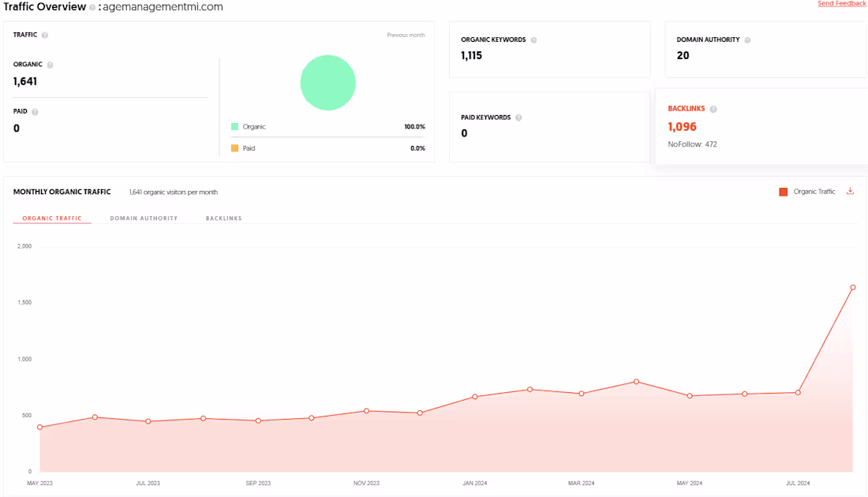Click the info icon beside ORGANIC KEYWORDS
Screen dimensions: 868x497
(x=533, y=40)
